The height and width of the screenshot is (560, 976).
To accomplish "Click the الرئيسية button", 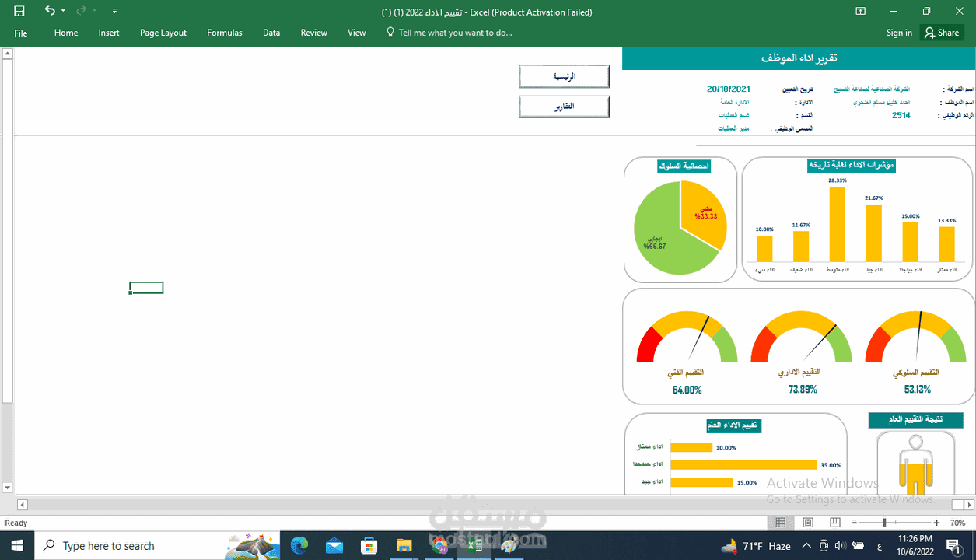I will click(x=564, y=76).
